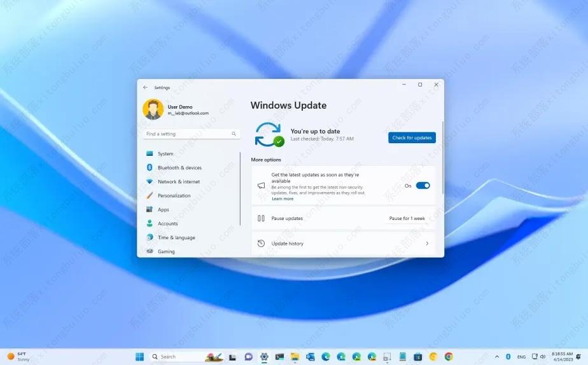Open Microsoft Edge from taskbar

(x=326, y=356)
